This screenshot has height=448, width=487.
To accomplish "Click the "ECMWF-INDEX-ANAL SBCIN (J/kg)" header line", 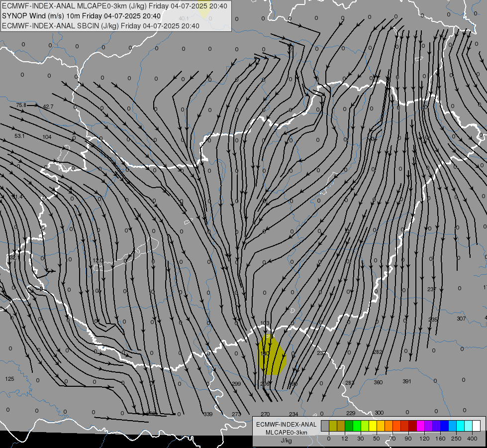I will [100, 26].
